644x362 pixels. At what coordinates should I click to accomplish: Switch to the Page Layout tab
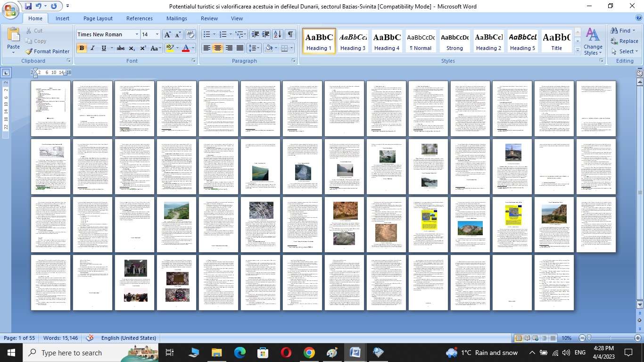click(98, 18)
